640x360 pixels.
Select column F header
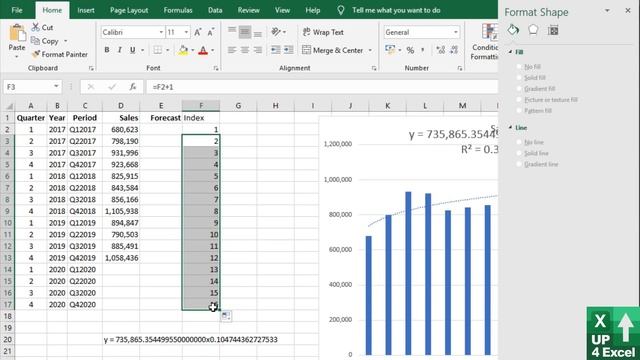[x=201, y=106]
